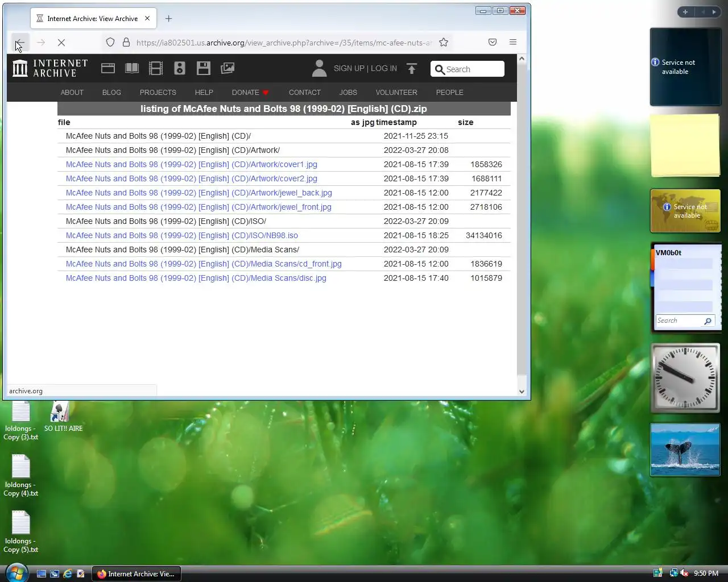Open Artwork/jewel_front.jpg file link
Image resolution: width=728 pixels, height=582 pixels.
click(198, 207)
